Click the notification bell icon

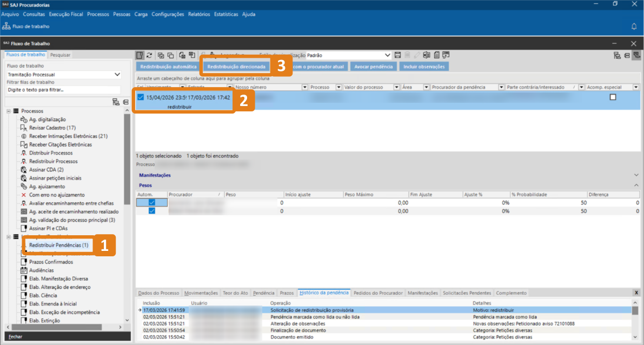click(634, 26)
